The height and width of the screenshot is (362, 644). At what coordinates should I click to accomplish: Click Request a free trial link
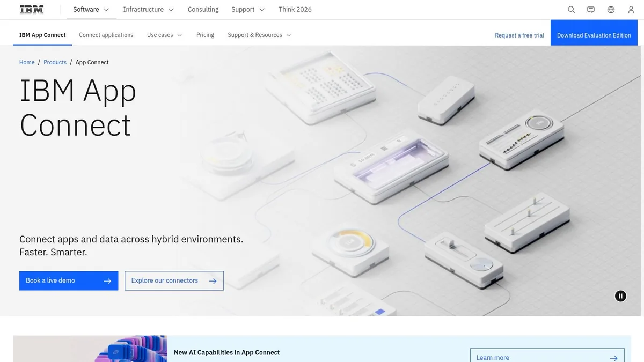tap(519, 35)
